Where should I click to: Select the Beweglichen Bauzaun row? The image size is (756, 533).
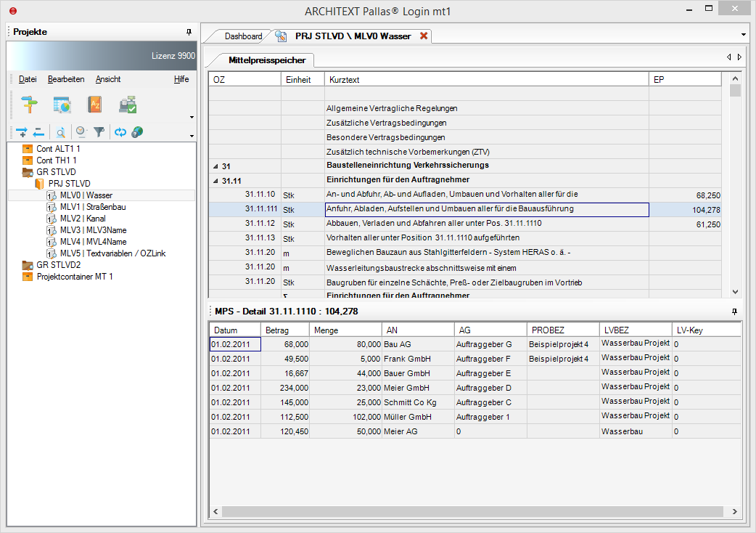(x=465, y=253)
